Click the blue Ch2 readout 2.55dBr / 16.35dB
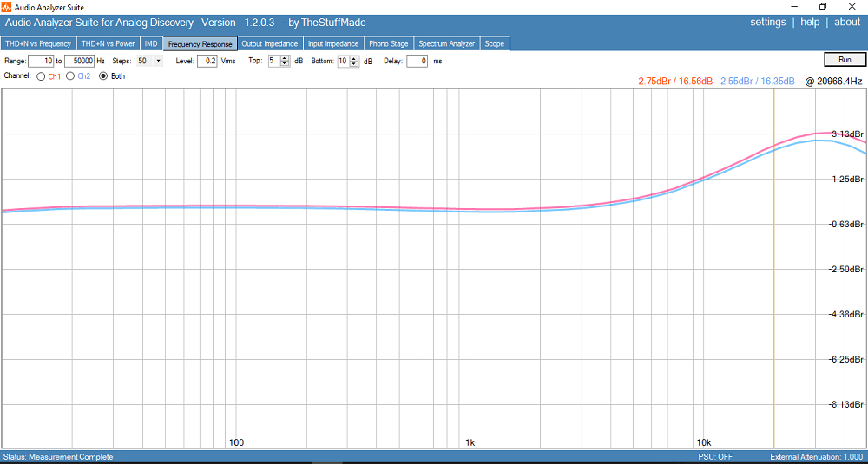This screenshot has width=868, height=464. 757,82
